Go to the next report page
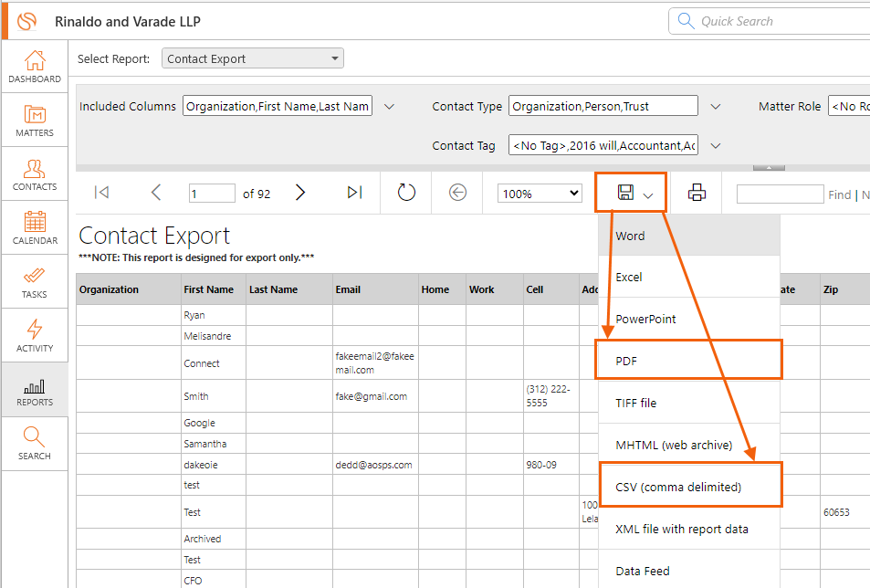Viewport: 870px width, 588px height. 300,193
